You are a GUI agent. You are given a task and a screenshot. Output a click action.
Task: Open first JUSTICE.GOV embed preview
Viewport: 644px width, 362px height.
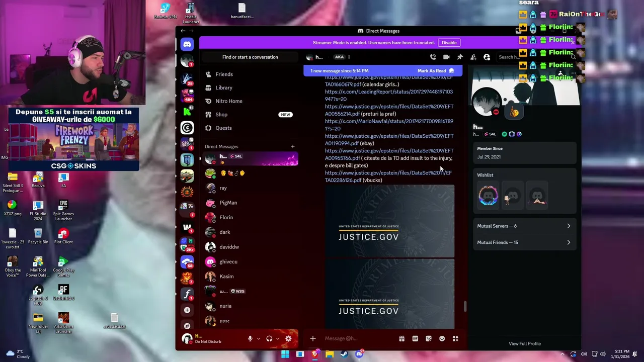coord(389,221)
